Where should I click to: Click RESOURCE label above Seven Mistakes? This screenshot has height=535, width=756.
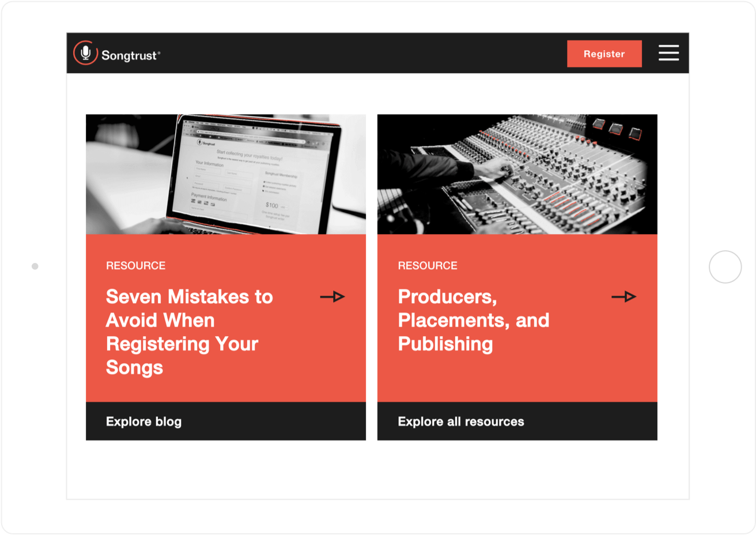136,266
